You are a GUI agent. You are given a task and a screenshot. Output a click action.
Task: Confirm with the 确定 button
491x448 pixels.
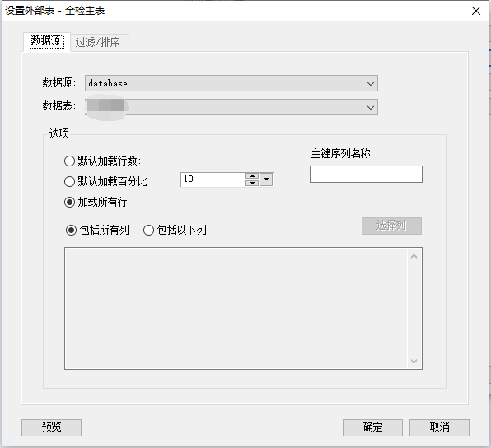[372, 427]
